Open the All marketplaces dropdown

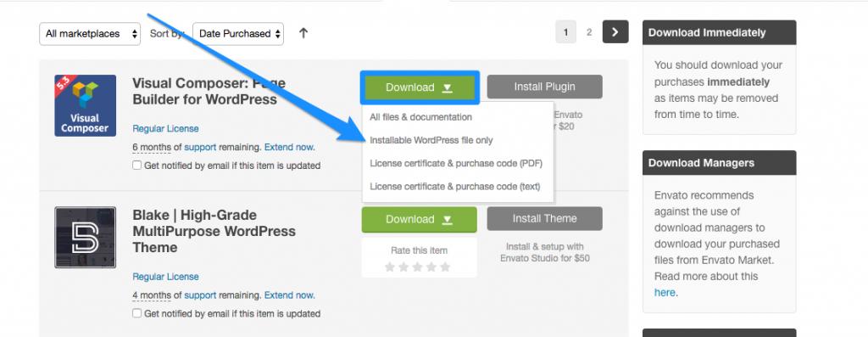(90, 34)
